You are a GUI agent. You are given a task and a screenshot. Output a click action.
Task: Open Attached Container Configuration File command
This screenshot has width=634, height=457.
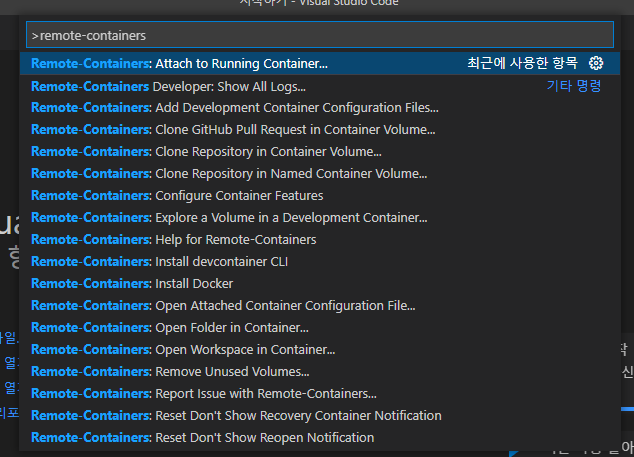pyautogui.click(x=320, y=305)
